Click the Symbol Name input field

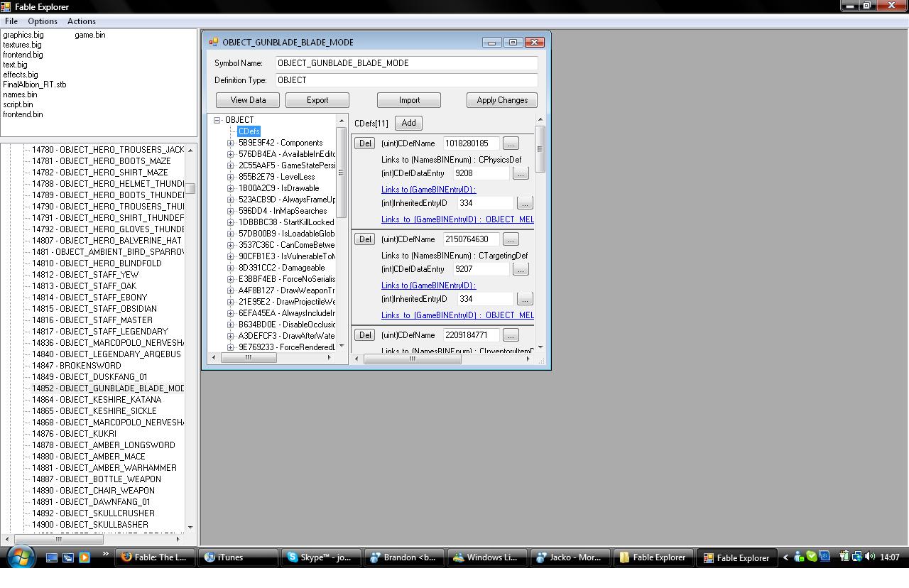[405, 63]
